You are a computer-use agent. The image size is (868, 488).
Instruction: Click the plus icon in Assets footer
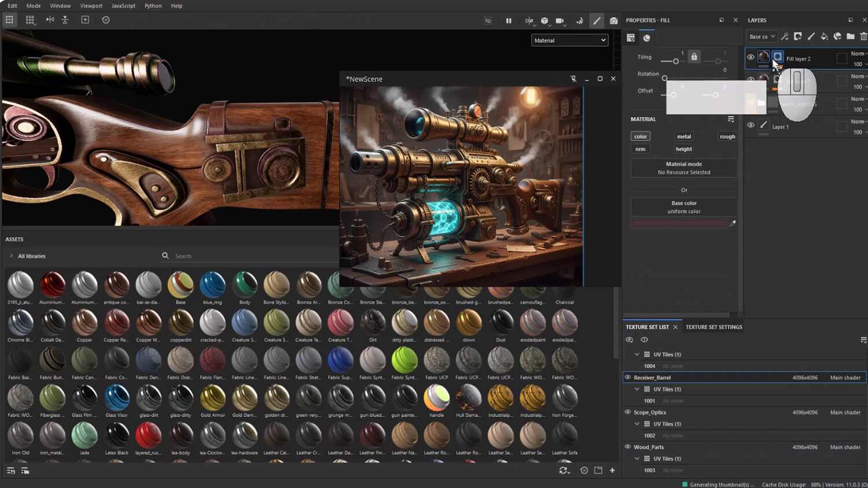click(612, 471)
